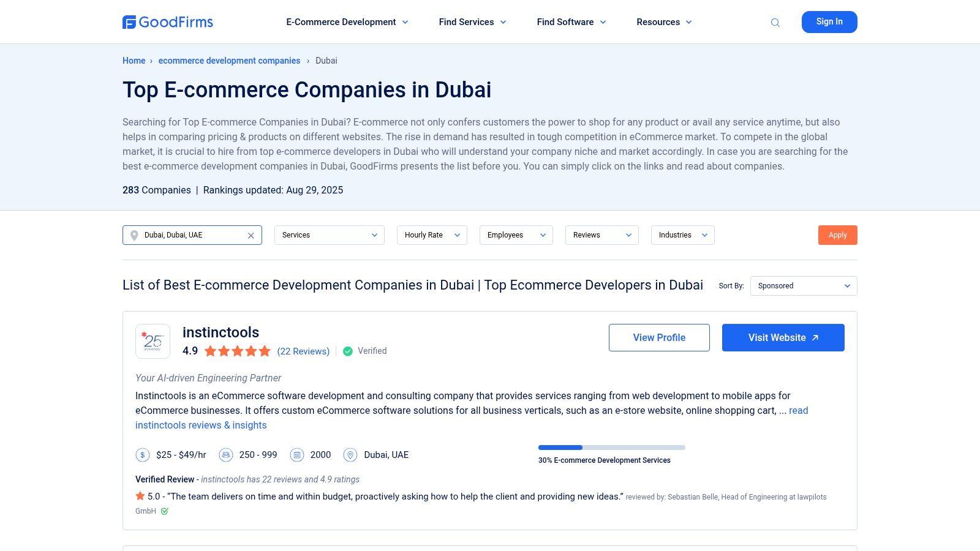Viewport: 980px width, 551px height.
Task: Click a star in instinctools rating
Action: (236, 351)
